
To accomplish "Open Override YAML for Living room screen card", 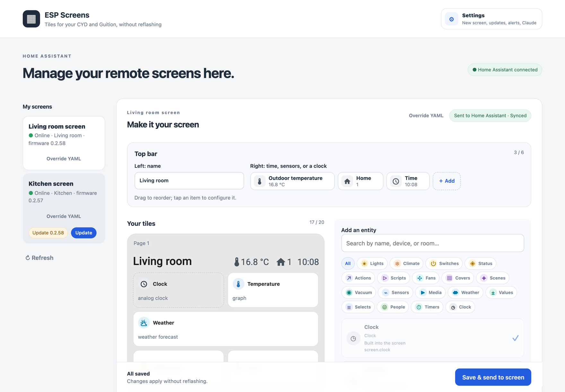I will (x=64, y=159).
